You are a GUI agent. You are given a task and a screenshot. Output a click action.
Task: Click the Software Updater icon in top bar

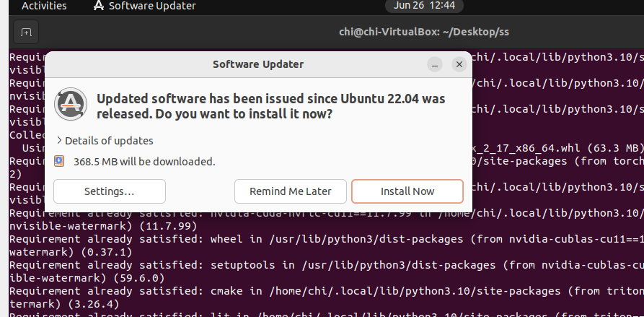click(x=98, y=6)
